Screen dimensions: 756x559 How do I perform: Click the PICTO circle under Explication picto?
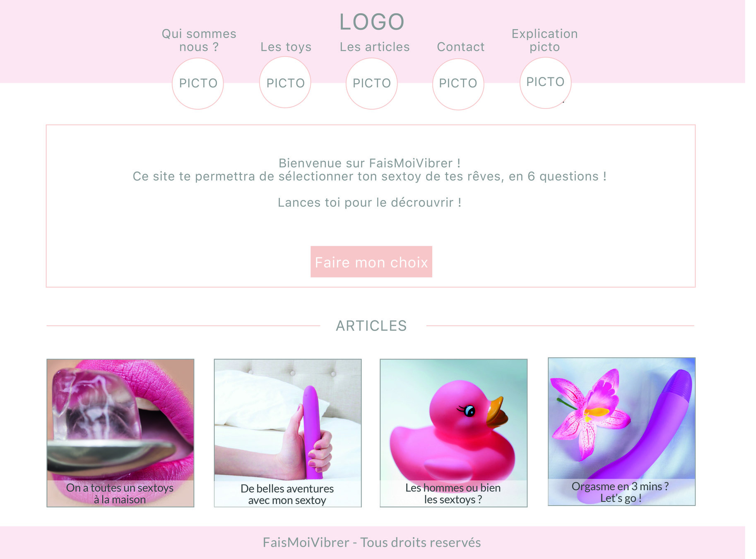pyautogui.click(x=546, y=83)
